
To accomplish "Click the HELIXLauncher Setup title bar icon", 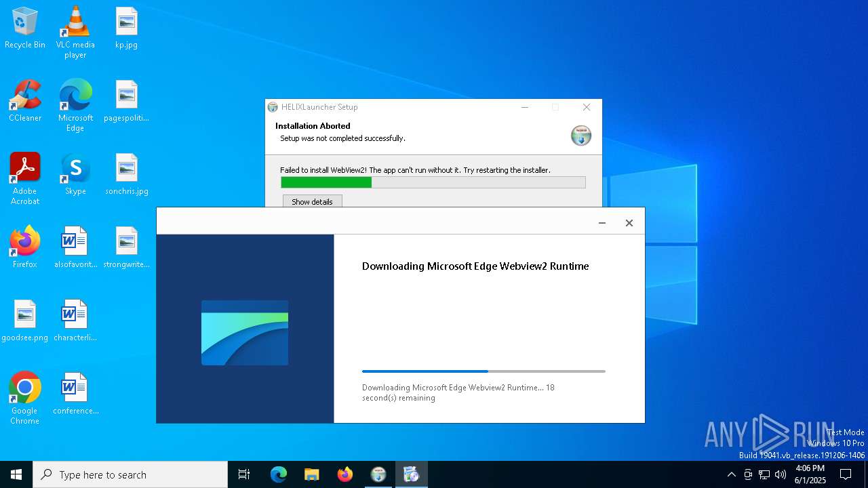I will 273,107.
